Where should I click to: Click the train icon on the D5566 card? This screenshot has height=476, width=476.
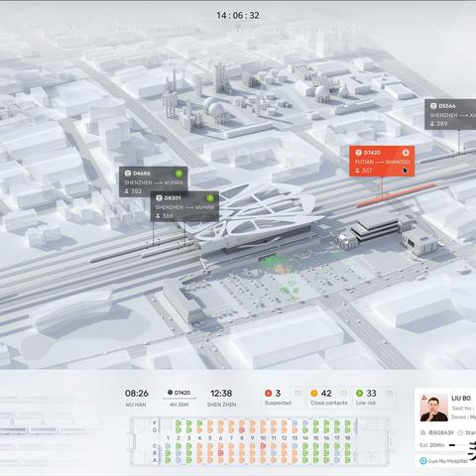tap(433, 106)
